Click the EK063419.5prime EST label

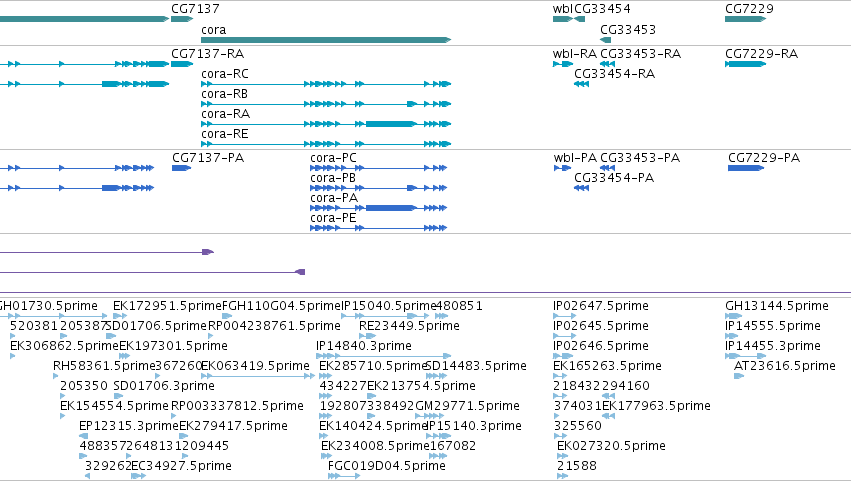(255, 366)
